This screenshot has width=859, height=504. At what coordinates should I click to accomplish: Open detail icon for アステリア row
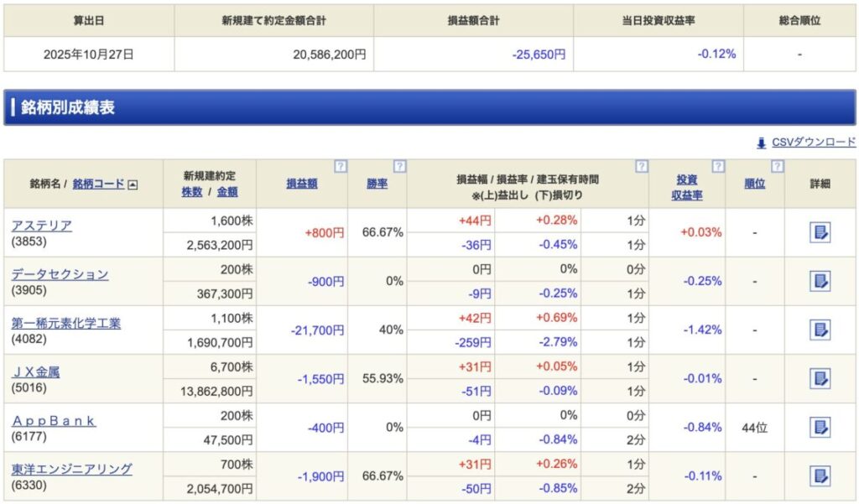pos(820,232)
